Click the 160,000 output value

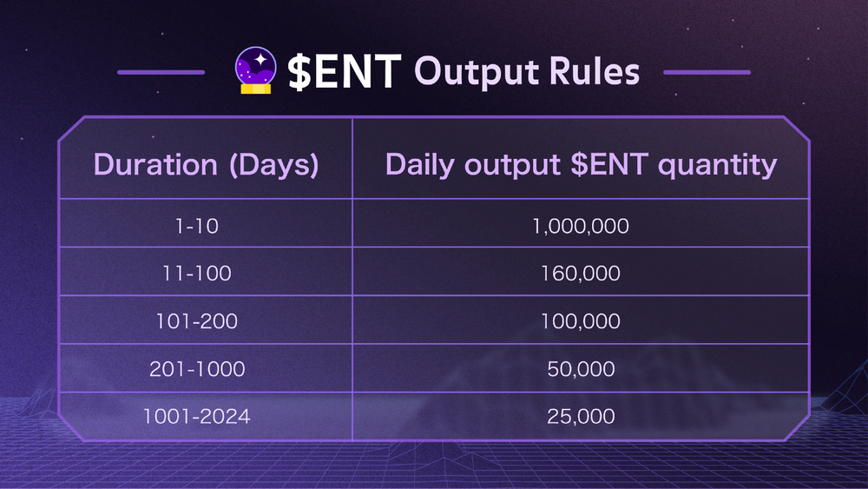point(581,273)
